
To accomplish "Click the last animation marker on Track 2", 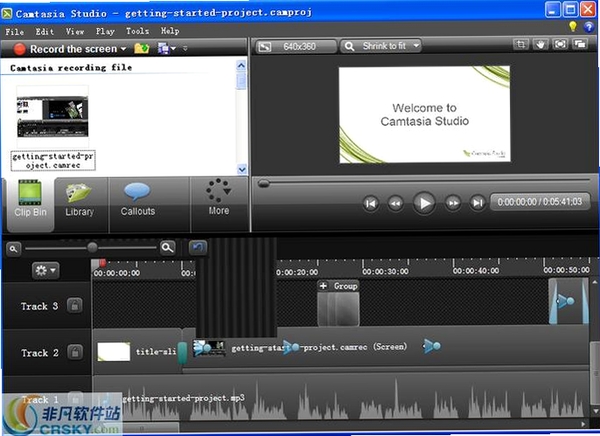I will click(432, 346).
